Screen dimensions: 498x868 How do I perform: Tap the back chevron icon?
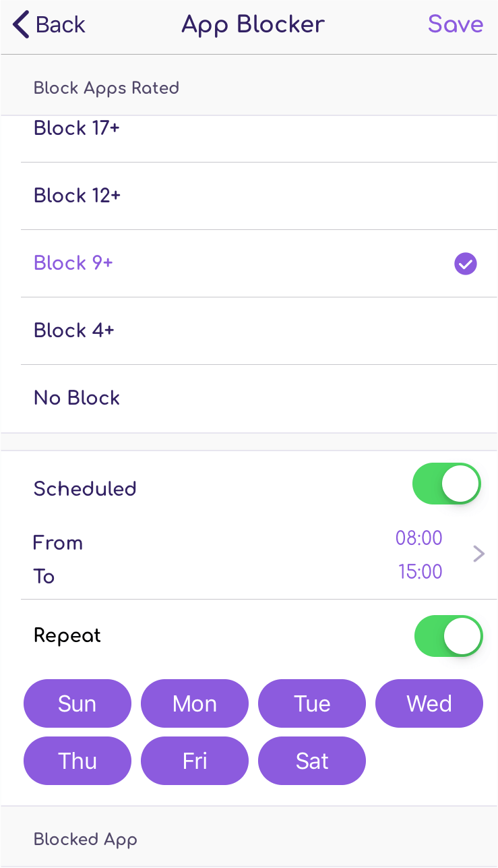22,25
